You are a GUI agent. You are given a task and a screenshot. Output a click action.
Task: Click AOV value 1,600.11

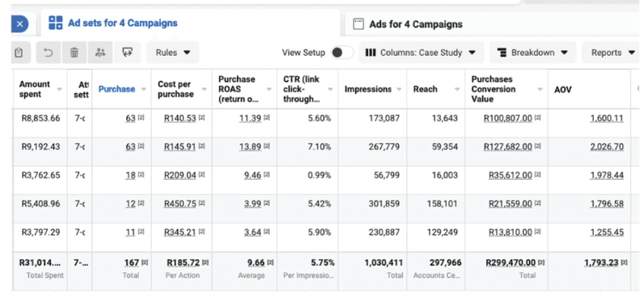[x=607, y=118]
